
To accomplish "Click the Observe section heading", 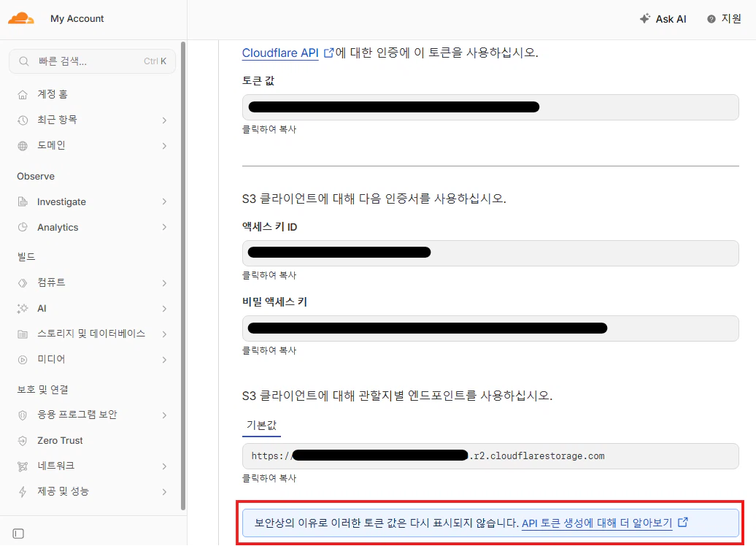I will [36, 177].
